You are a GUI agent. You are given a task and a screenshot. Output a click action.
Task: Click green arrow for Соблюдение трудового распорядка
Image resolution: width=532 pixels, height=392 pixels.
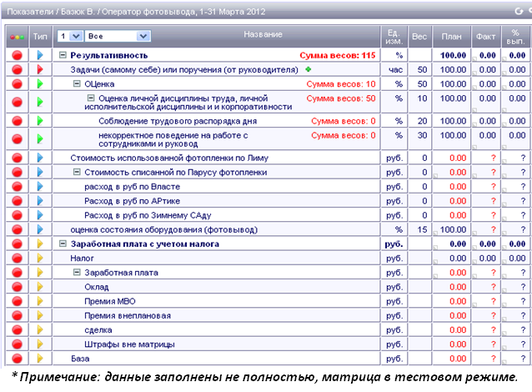pos(40,121)
